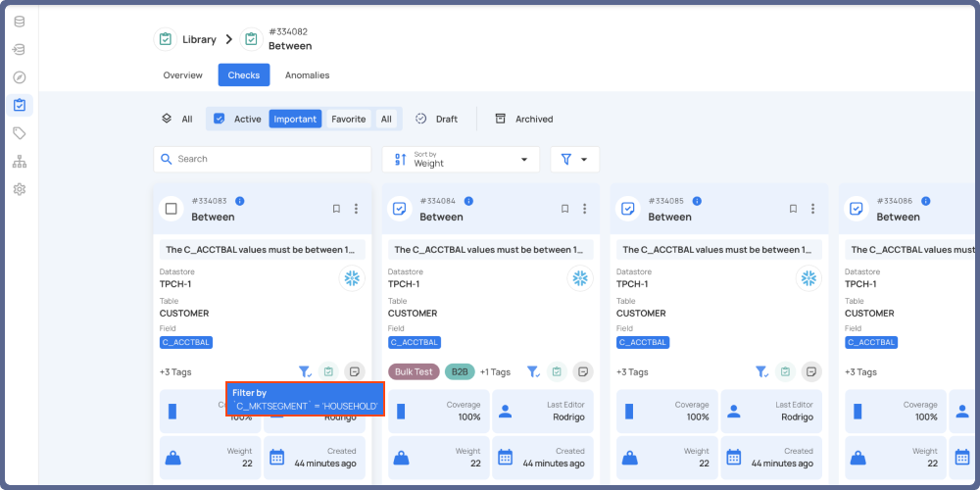Uncheck the checkbox on check #334084
This screenshot has height=490, width=980.
[x=400, y=209]
